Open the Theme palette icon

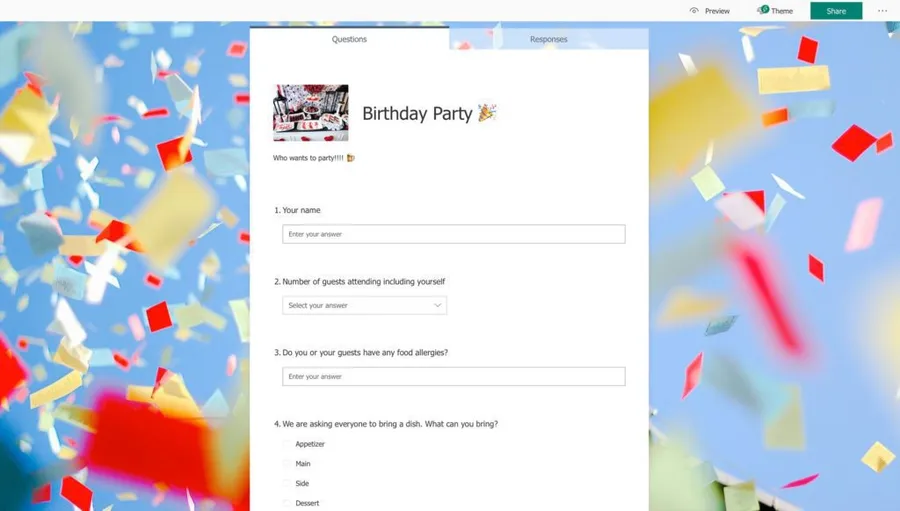[763, 10]
